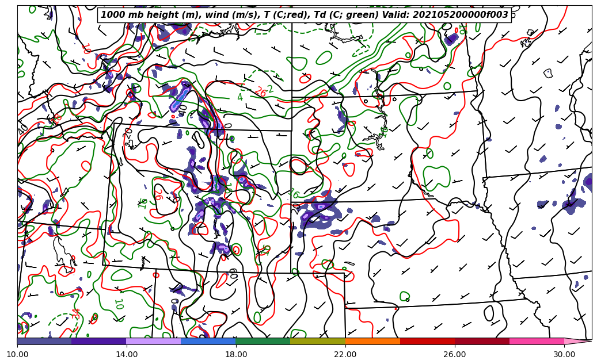This screenshot has width=597, height=364.
Task: Click the 22.00 colorbar tick label
Action: pyautogui.click(x=345, y=354)
